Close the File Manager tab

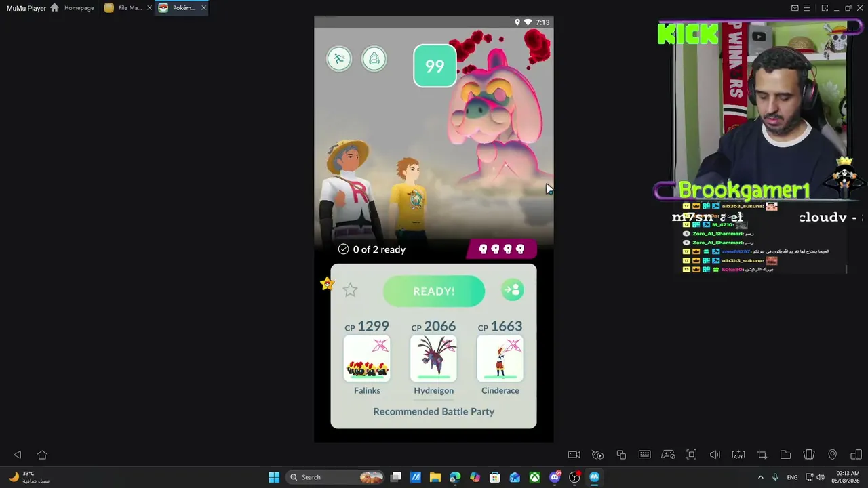149,8
